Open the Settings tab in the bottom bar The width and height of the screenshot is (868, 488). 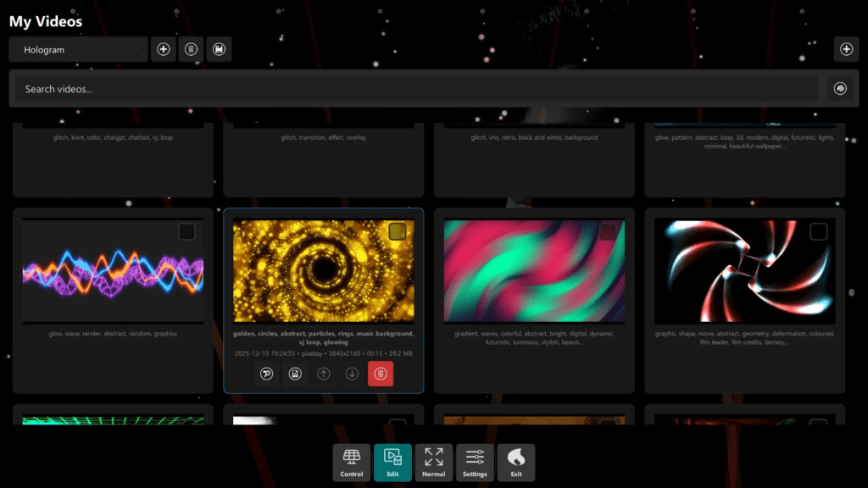(x=475, y=463)
